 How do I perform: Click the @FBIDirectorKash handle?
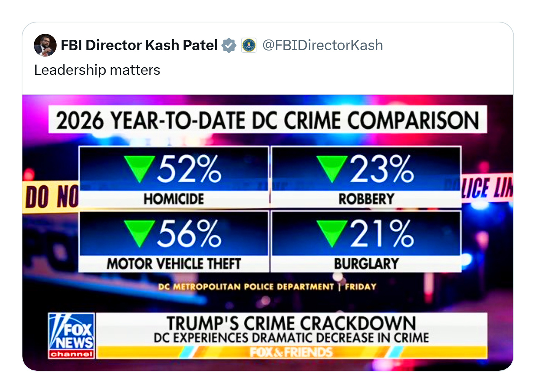(323, 45)
